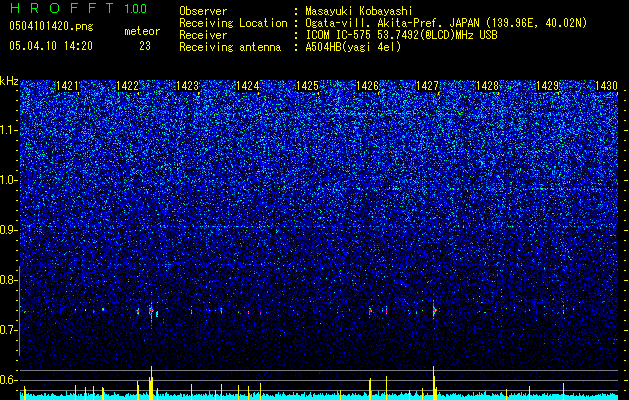The image size is (629, 400).
Task: Click the 'Receiver' field label
Action: click(203, 35)
